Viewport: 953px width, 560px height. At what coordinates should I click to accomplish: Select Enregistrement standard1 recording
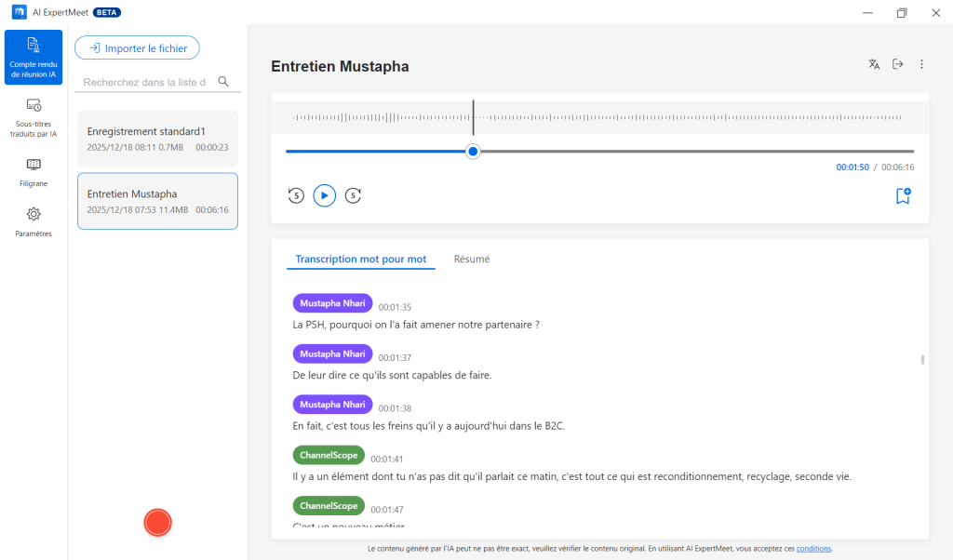point(157,139)
